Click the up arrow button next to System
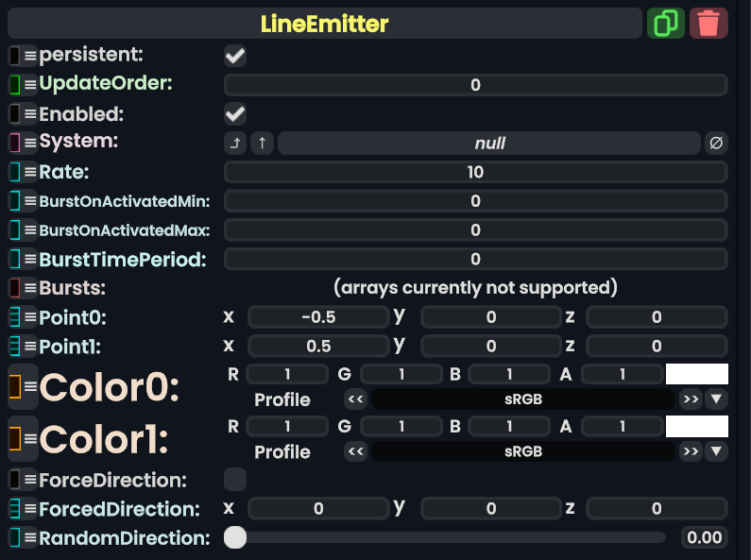 [x=262, y=144]
